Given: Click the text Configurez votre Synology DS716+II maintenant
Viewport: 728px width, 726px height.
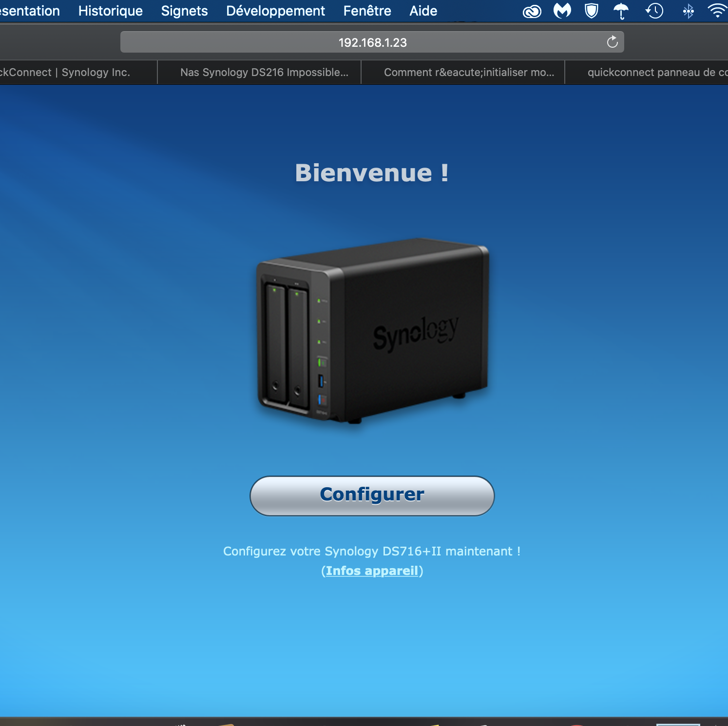Looking at the screenshot, I should click(x=372, y=551).
